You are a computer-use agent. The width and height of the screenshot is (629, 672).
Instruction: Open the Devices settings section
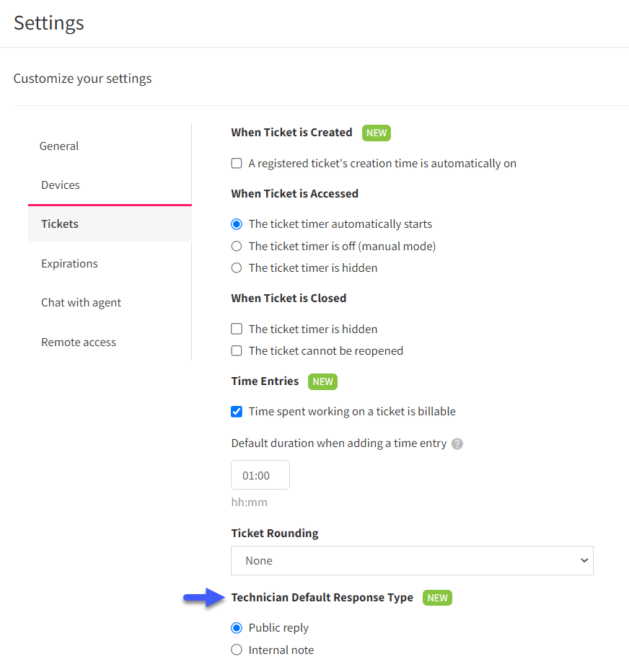point(60,185)
